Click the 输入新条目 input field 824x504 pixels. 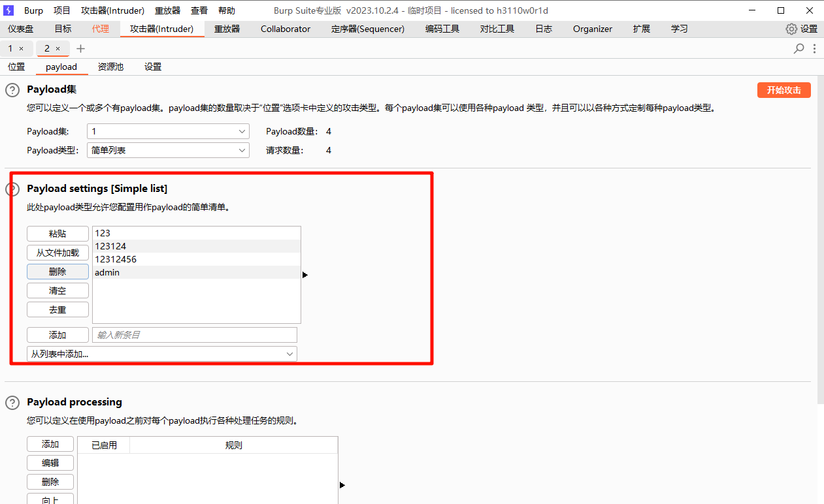pyautogui.click(x=195, y=335)
